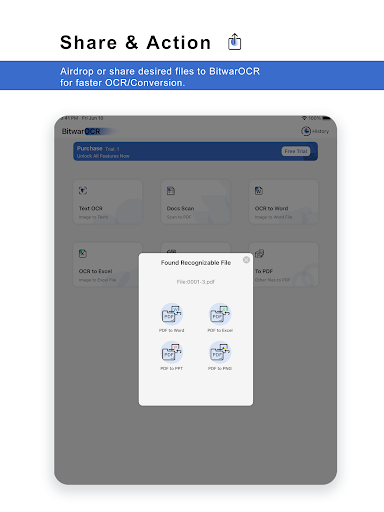Viewport: 384px width, 512px height.
Task: Close the Found Recognizable File dialog
Action: (x=246, y=260)
